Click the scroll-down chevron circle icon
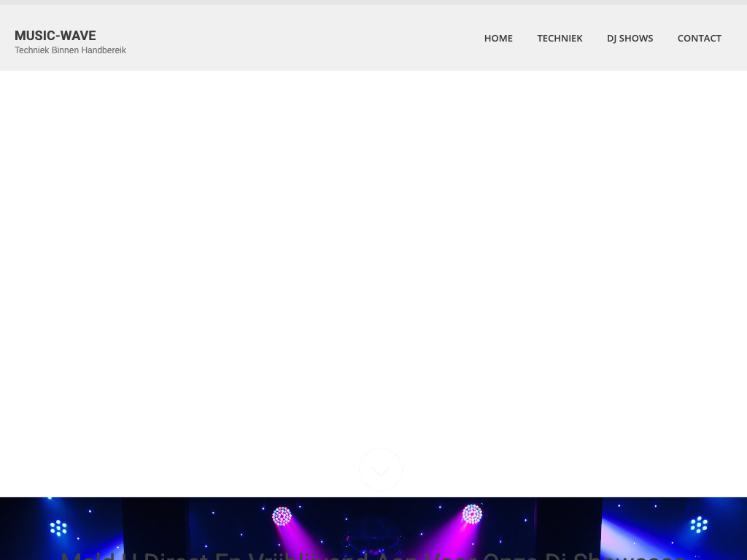The height and width of the screenshot is (560, 747). (x=380, y=469)
